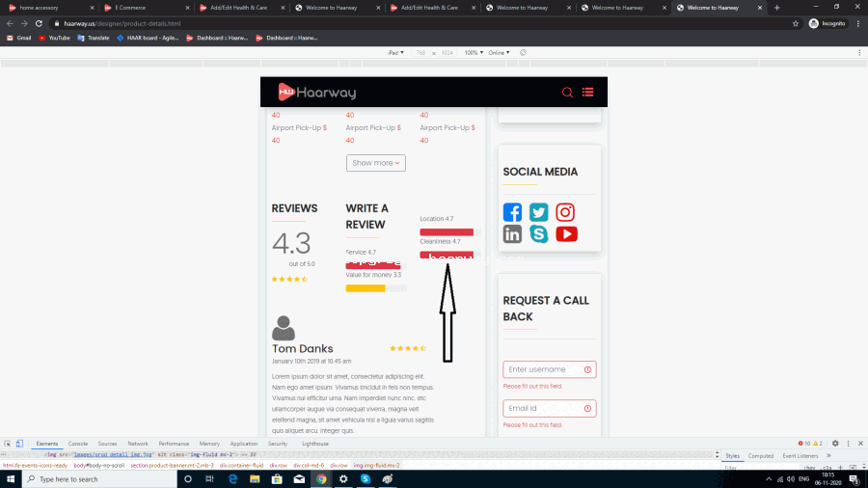
Task: Open the Skype social media icon
Action: 538,233
